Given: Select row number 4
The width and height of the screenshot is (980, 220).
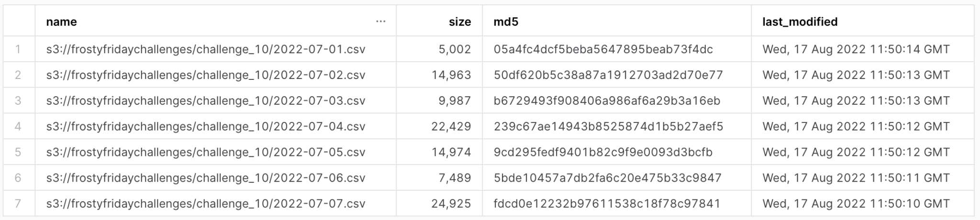Looking at the screenshot, I should [x=18, y=126].
